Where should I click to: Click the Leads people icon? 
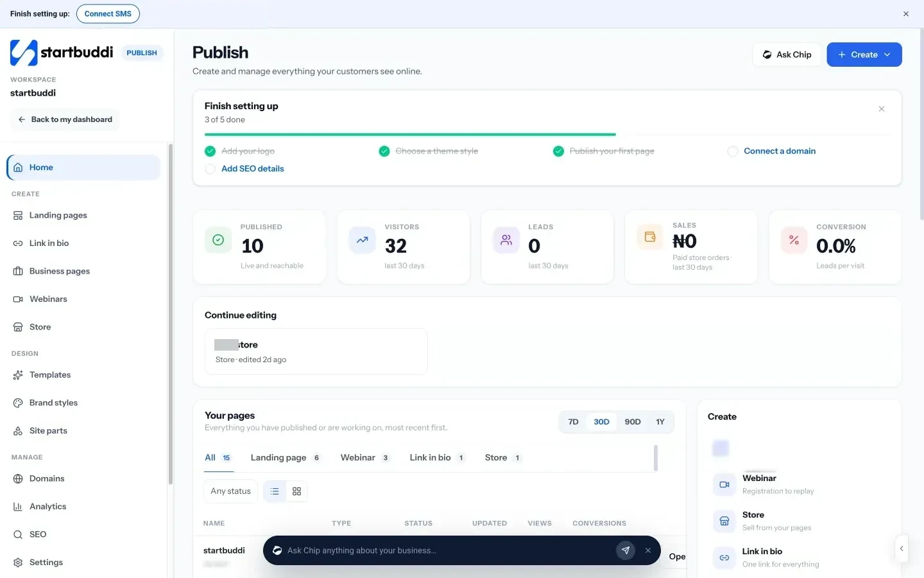tap(506, 240)
